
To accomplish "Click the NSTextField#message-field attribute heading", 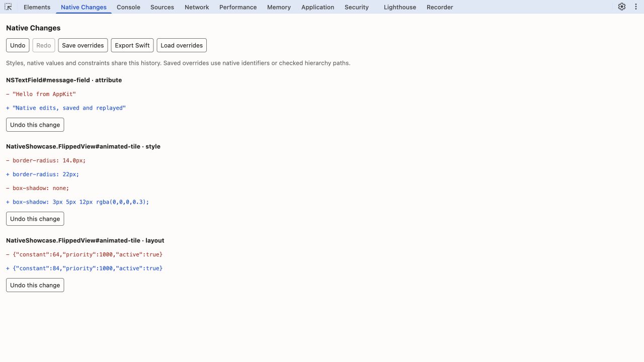I will 64,80.
